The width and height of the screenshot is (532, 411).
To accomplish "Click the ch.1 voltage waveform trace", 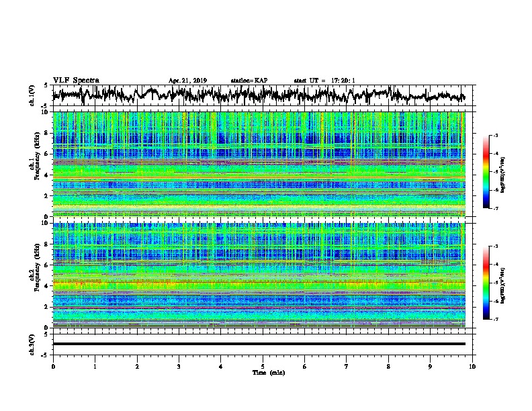I will click(259, 95).
